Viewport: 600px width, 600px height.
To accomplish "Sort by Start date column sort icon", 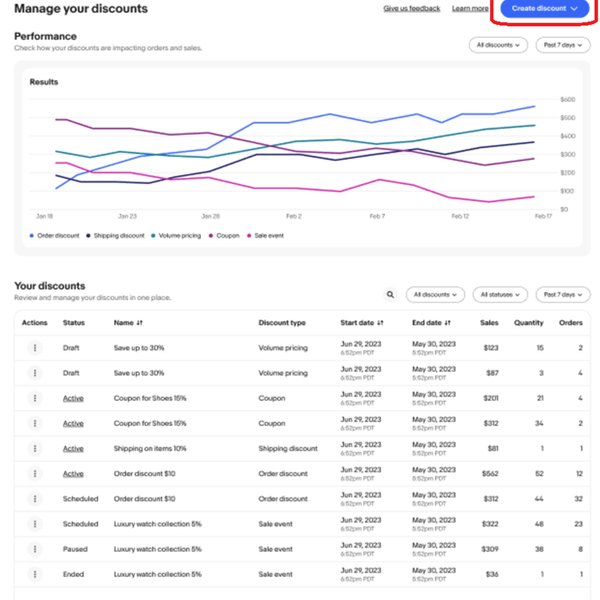I will (380, 323).
